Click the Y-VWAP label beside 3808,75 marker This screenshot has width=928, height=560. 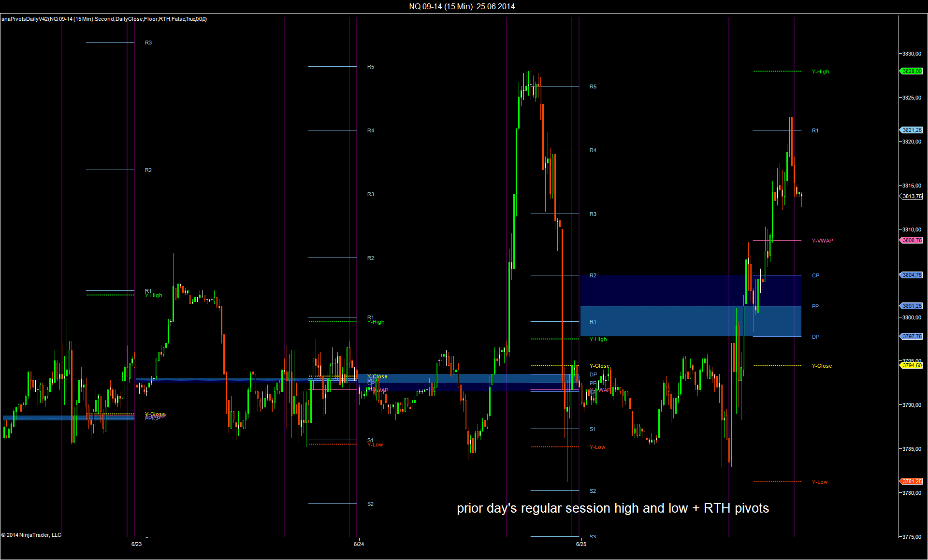822,241
